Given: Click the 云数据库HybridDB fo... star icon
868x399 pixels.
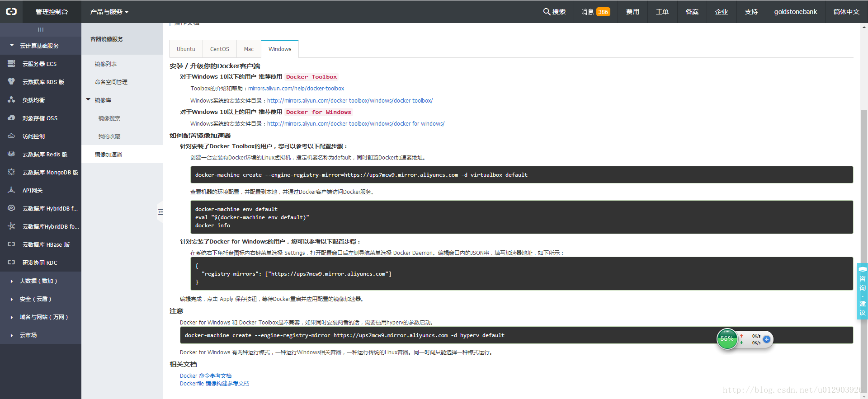Looking at the screenshot, I should pyautogui.click(x=11, y=226).
